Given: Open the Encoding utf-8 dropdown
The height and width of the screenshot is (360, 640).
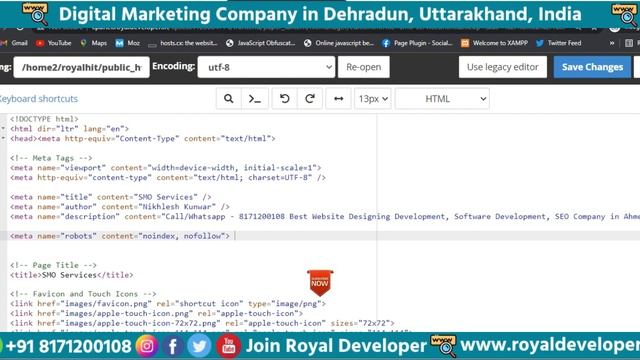Looking at the screenshot, I should 266,67.
